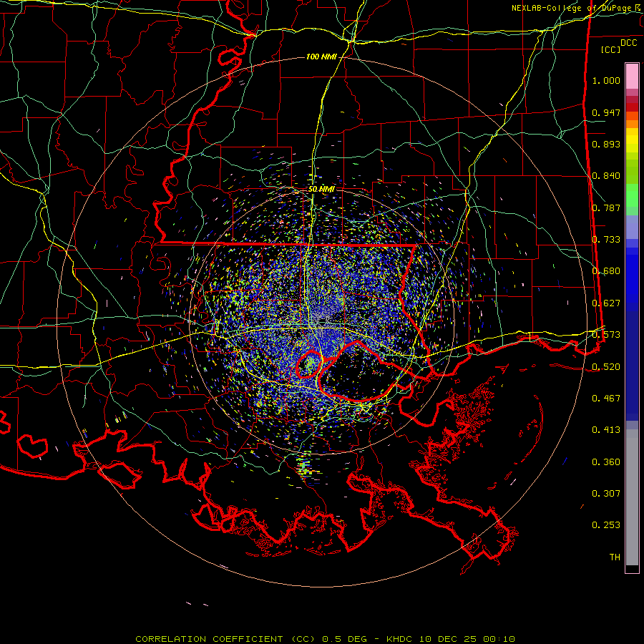Click the 0.307 scale value
This screenshot has height=644, width=644.
coord(606,494)
